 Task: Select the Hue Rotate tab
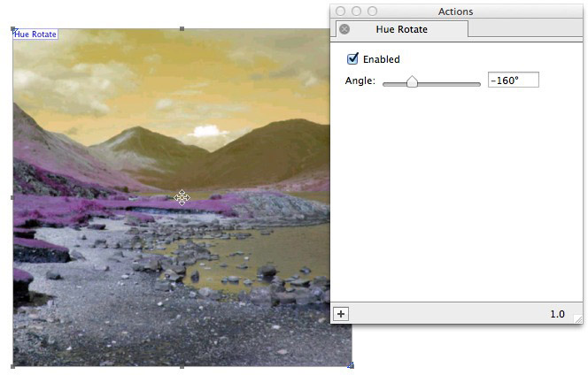point(402,29)
